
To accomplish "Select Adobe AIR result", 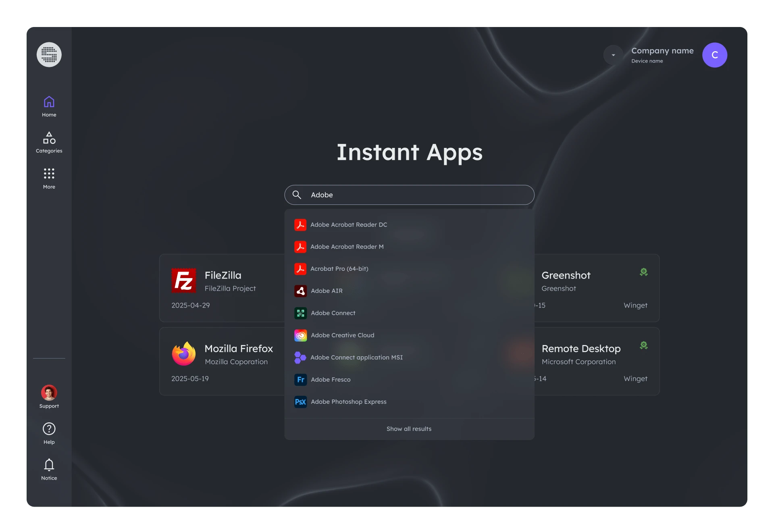I will (410, 291).
